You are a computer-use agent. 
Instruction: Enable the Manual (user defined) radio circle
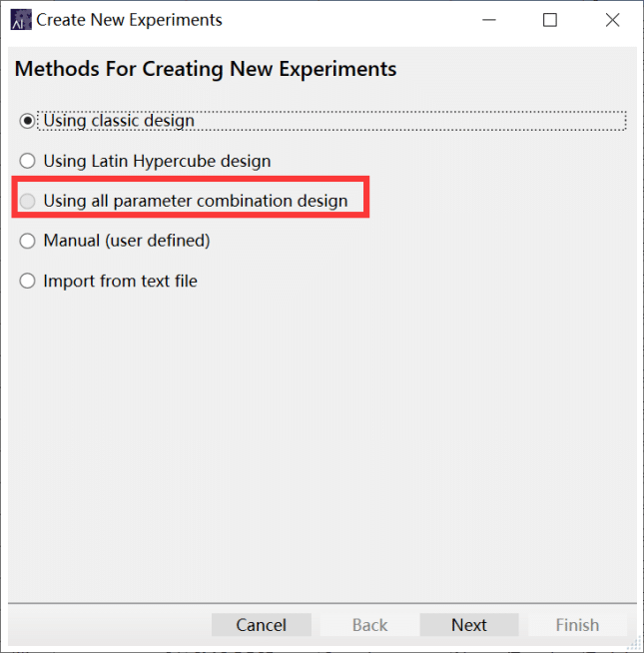coord(27,241)
